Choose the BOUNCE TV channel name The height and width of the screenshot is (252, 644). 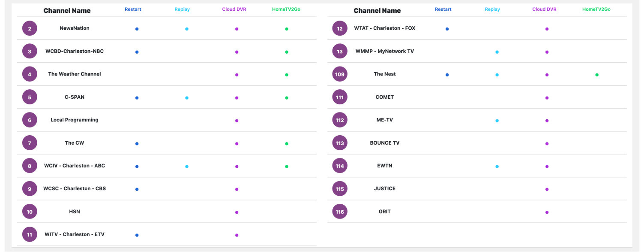click(385, 143)
